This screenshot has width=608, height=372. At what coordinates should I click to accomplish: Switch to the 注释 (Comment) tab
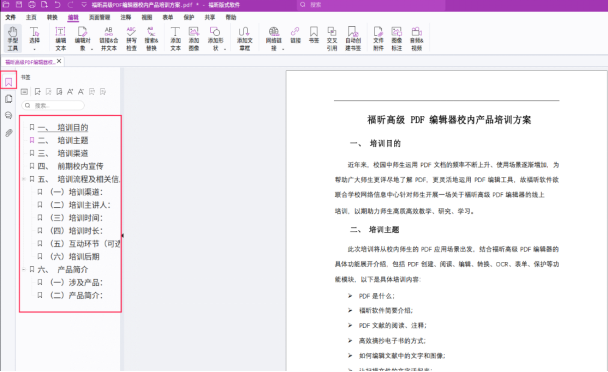126,17
